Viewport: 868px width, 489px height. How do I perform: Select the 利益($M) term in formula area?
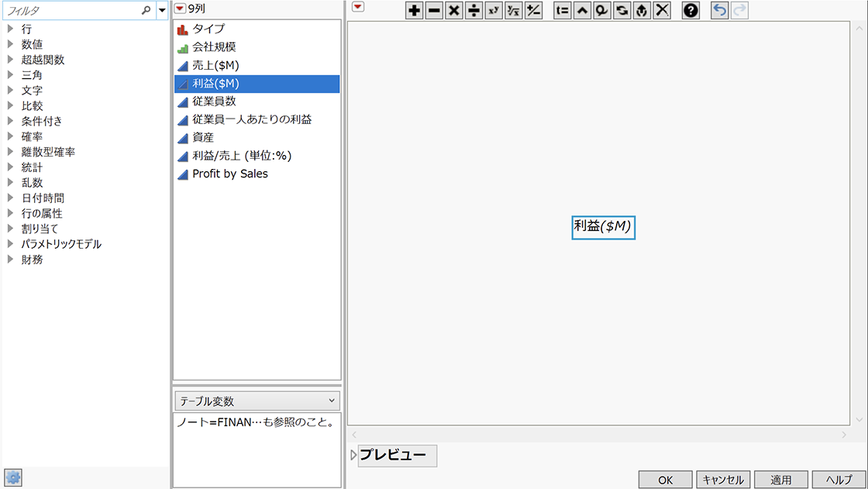pyautogui.click(x=603, y=227)
